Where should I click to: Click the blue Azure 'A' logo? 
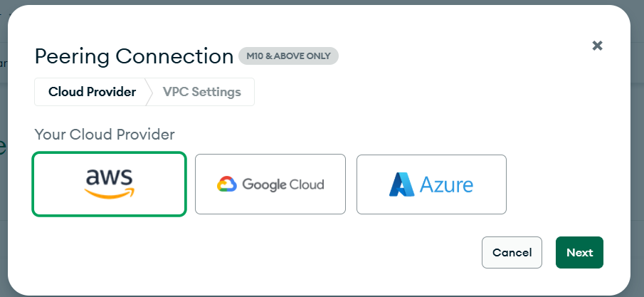point(401,184)
